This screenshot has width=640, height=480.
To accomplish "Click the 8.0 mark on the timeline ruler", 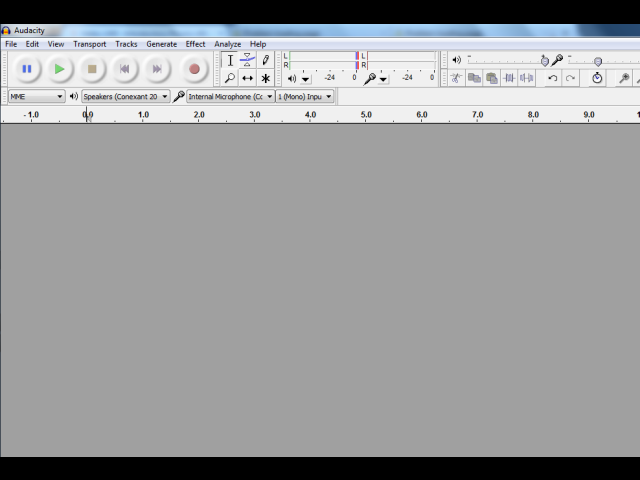I will (533, 115).
